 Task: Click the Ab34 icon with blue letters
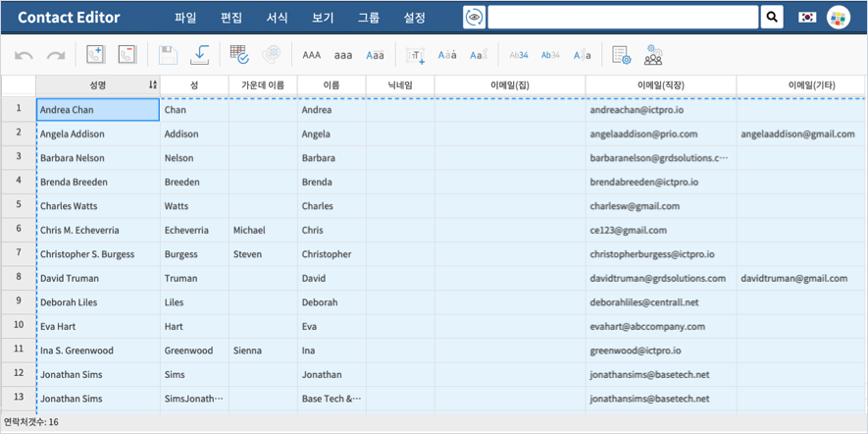click(x=550, y=55)
